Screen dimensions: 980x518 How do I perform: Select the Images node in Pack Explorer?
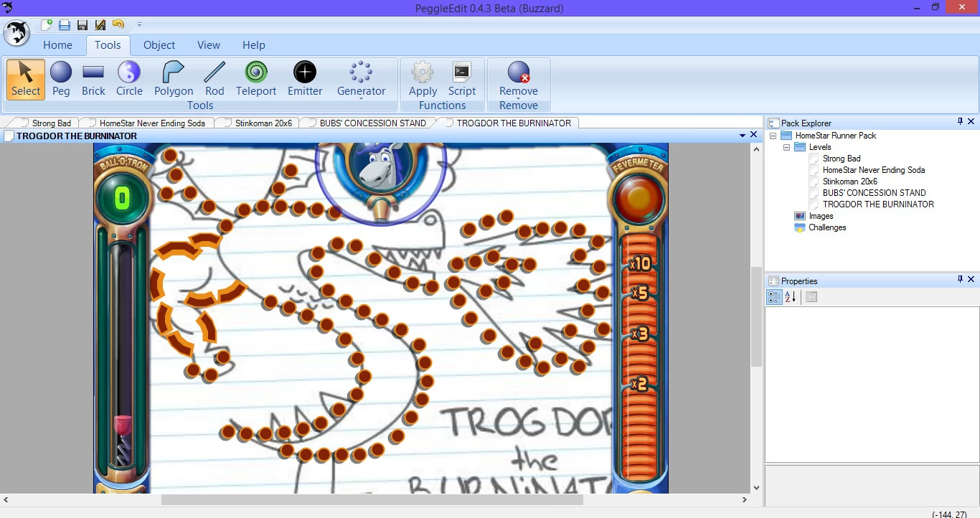(x=821, y=216)
